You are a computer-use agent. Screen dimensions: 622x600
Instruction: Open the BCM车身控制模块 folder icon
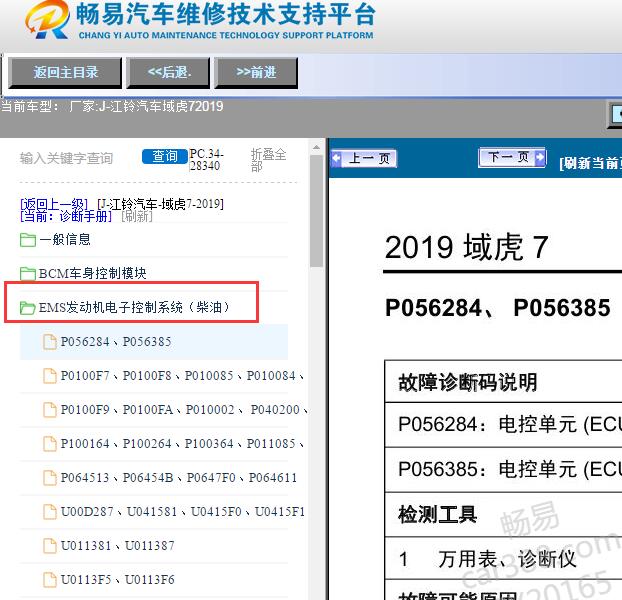(x=28, y=273)
